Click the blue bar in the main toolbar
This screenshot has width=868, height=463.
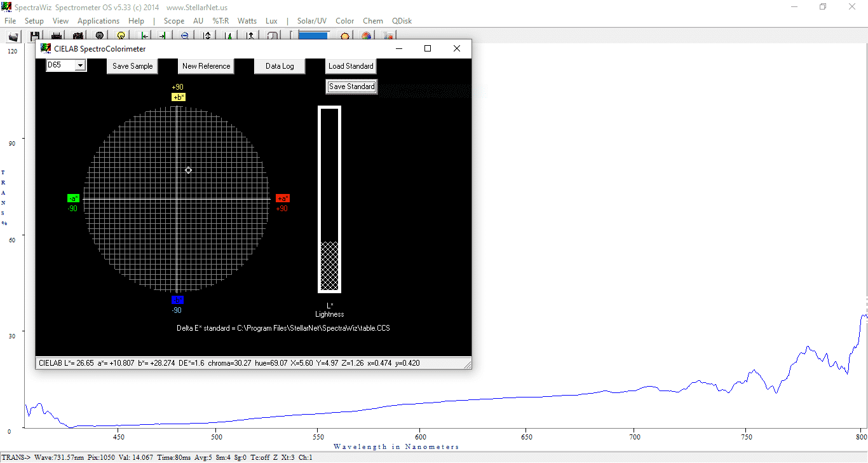tap(314, 36)
